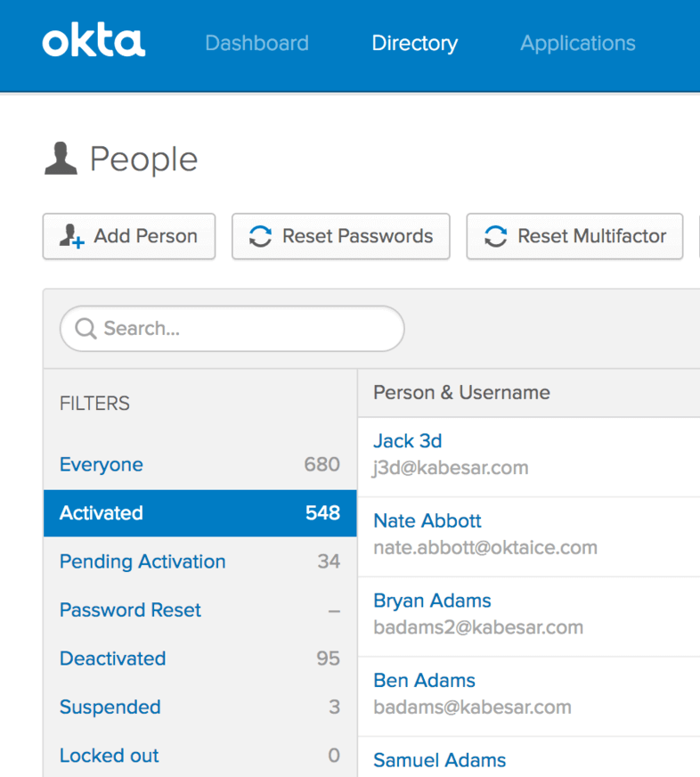View Bryan Adams in the user list
The height and width of the screenshot is (777, 700).
click(x=432, y=601)
